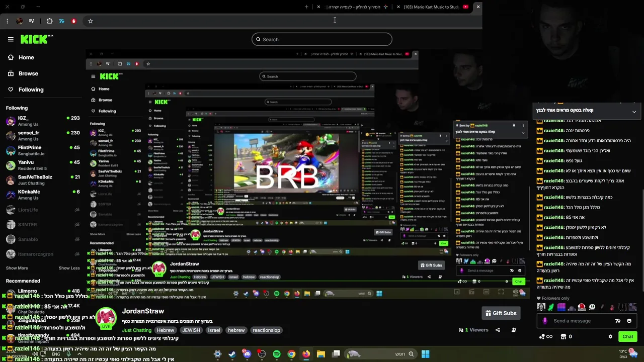Click JordanStraw streamer name
The height and width of the screenshot is (362, 644).
click(143, 311)
